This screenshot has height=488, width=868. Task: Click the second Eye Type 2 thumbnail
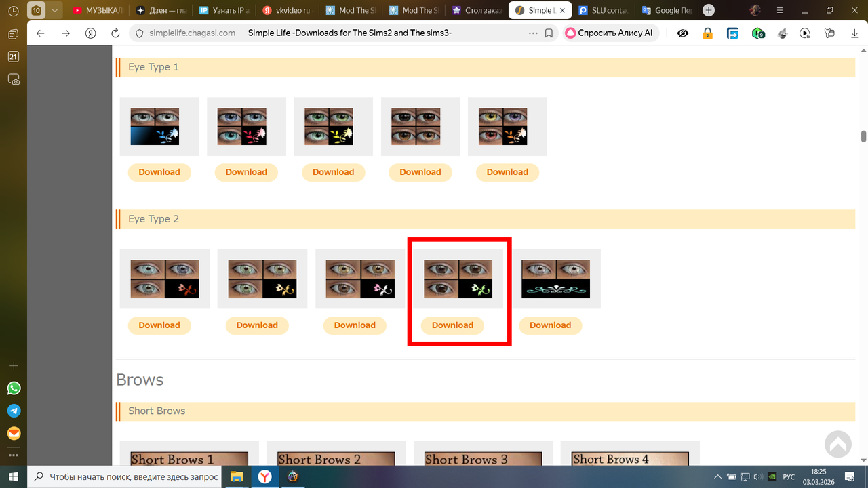(262, 279)
